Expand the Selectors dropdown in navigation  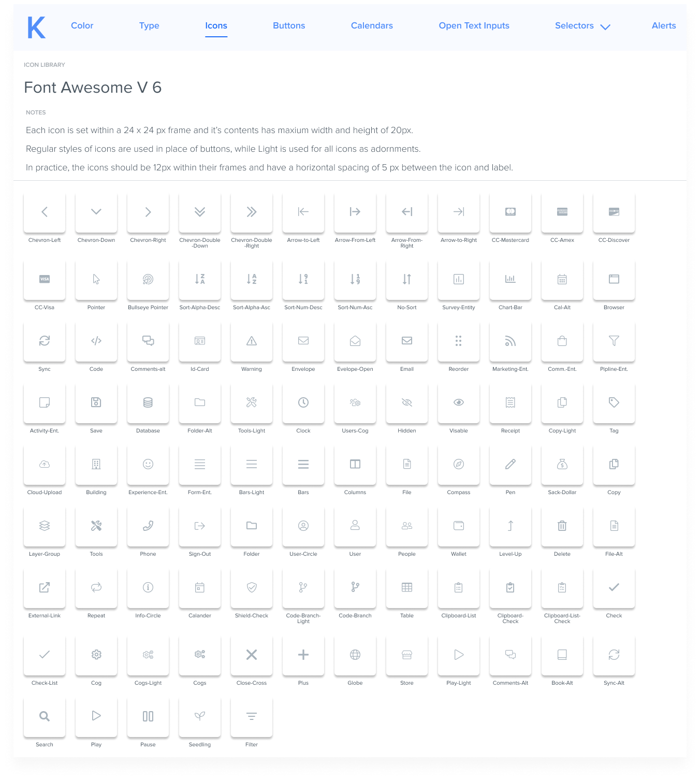(x=582, y=26)
